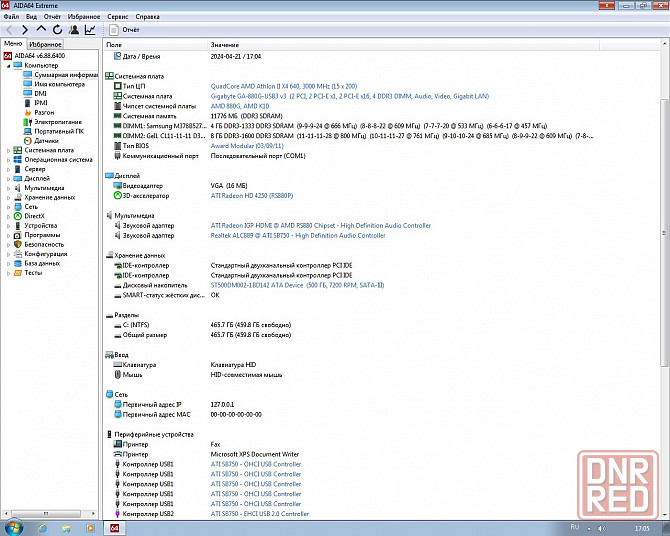Click the vertical scrollbar of the report pane
Viewport: 670px width, 536px height.
click(x=665, y=233)
